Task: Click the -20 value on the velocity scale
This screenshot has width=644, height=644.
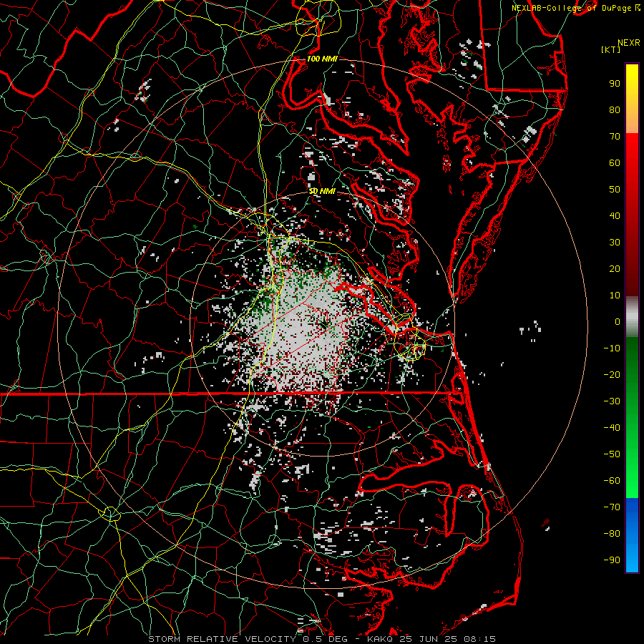Action: click(x=612, y=374)
